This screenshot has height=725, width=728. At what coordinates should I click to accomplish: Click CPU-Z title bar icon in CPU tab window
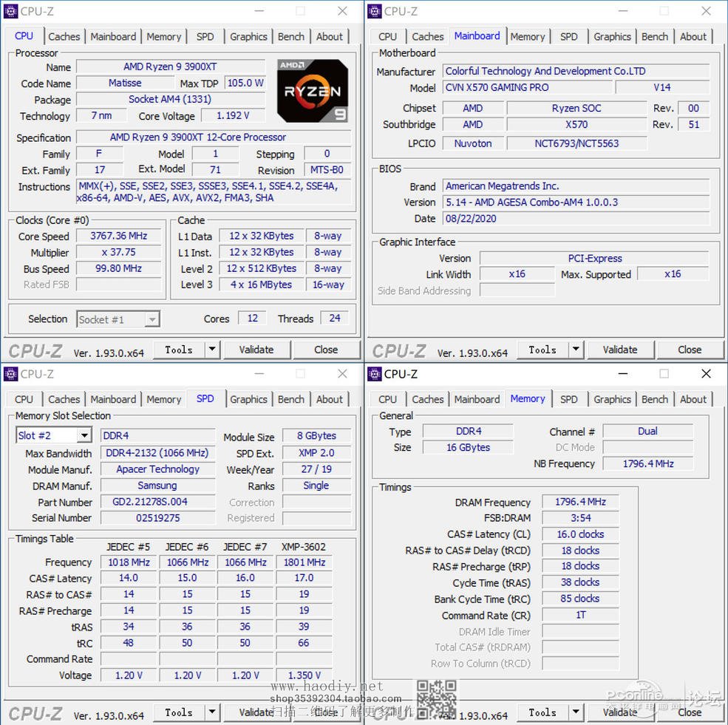[x=11, y=11]
